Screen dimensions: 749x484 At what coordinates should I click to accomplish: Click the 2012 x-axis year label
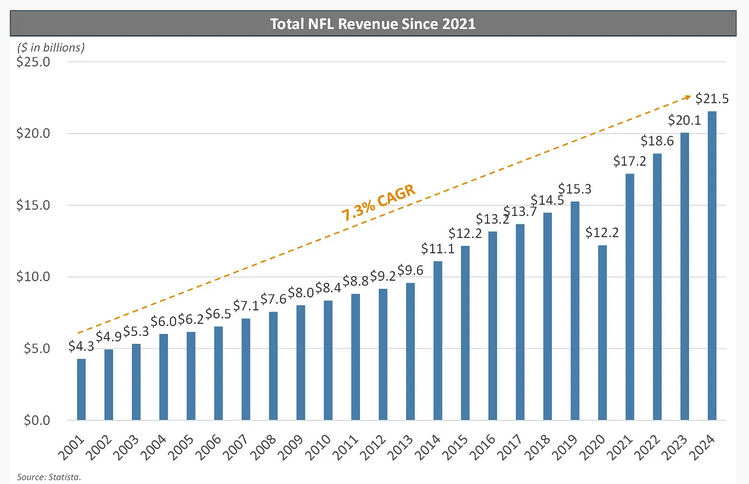point(373,447)
